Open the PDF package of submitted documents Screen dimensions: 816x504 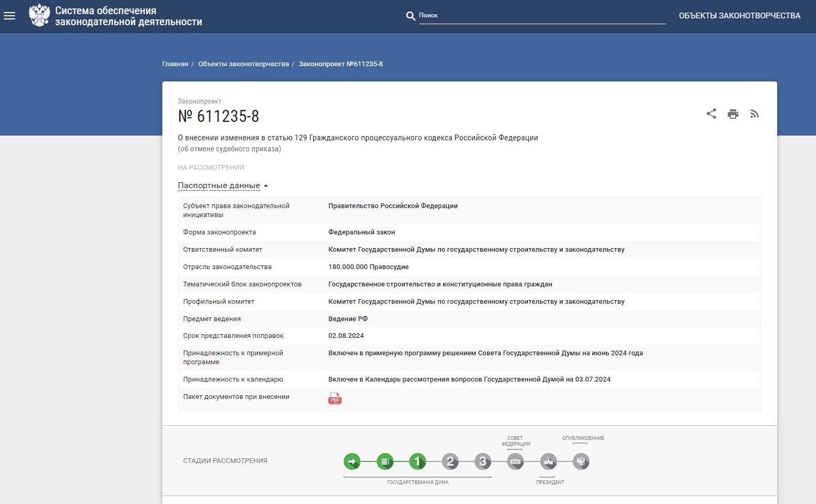(335, 399)
